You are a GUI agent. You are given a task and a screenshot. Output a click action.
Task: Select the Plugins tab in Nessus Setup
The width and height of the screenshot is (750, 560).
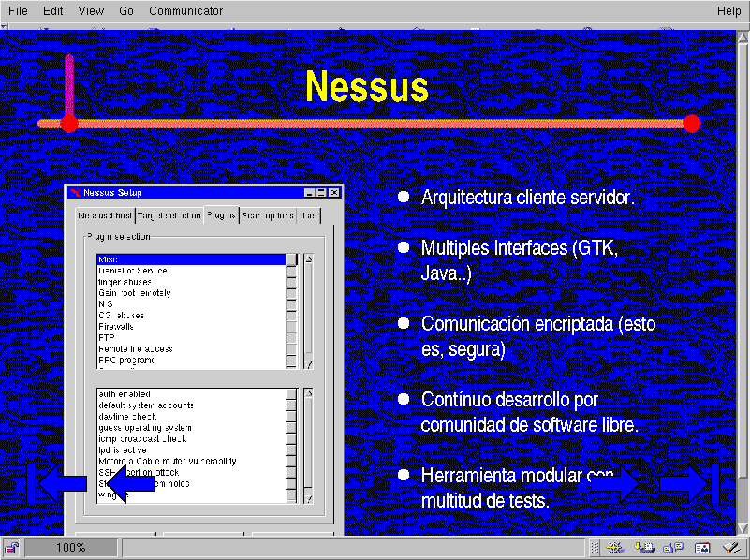(x=222, y=214)
